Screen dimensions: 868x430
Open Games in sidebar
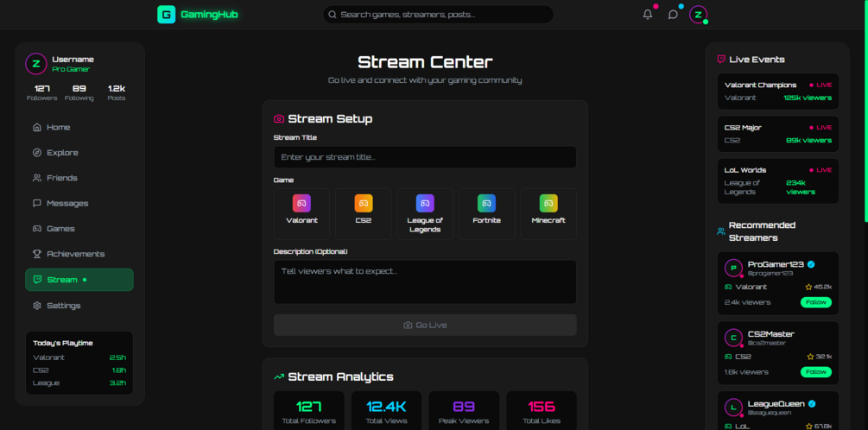[79, 229]
